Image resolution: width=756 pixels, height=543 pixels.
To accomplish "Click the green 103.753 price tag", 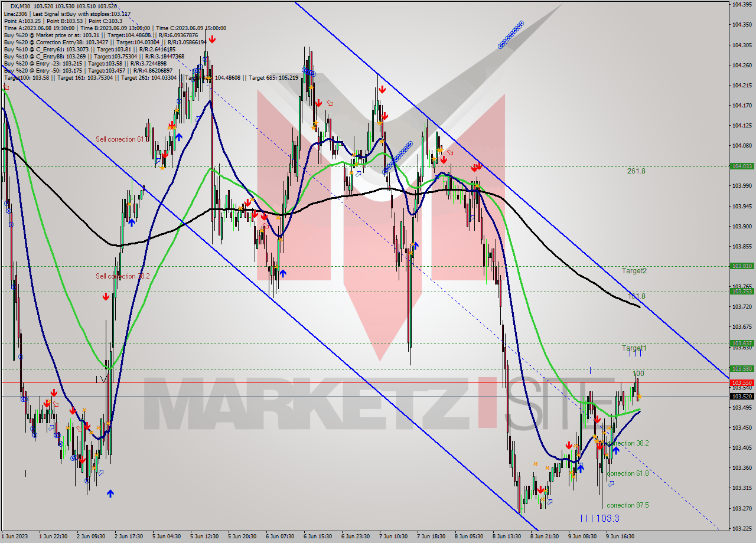I will pyautogui.click(x=742, y=292).
